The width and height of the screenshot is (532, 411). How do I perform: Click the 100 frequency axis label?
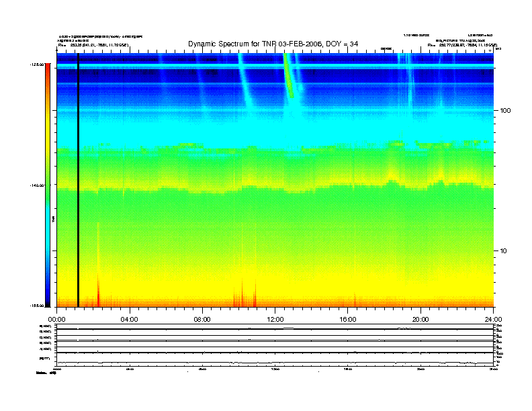(505, 111)
